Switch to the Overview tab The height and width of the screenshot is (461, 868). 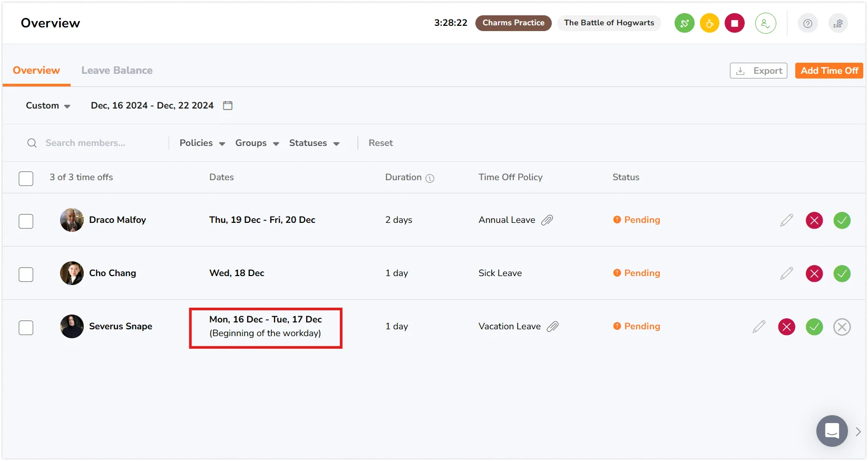coord(36,70)
